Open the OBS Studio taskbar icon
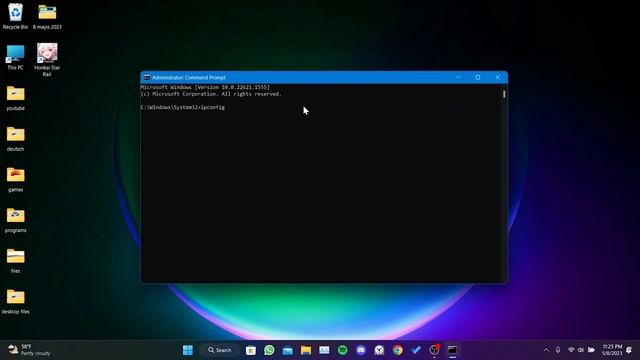Screen dimensions: 640x360 [434, 350]
